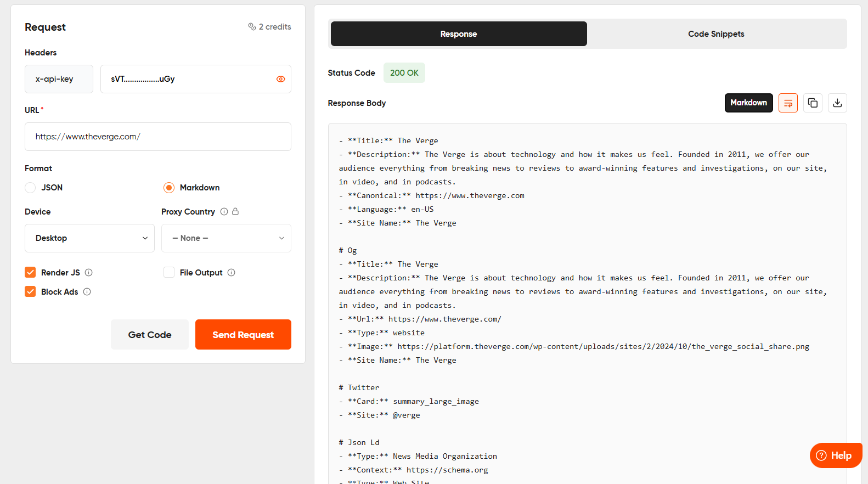Click the 'Request' panel heading
The width and height of the screenshot is (868, 484).
click(x=45, y=27)
